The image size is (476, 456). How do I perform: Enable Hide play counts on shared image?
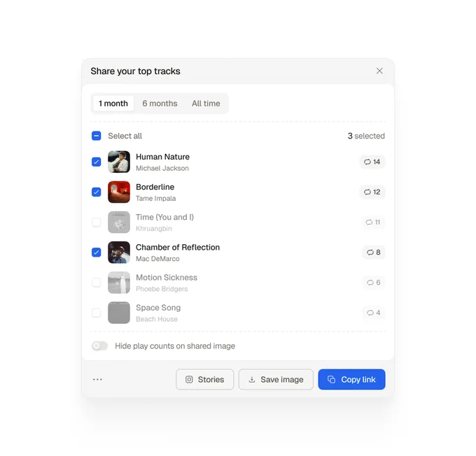click(x=100, y=346)
